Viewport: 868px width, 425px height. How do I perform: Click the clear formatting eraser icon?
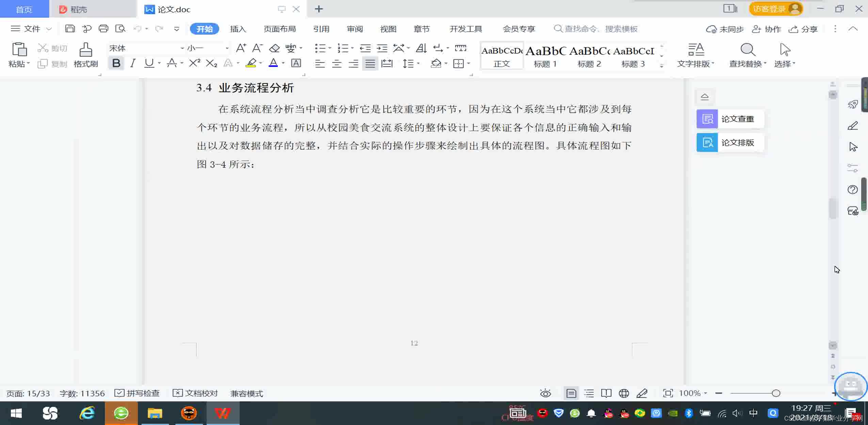click(x=274, y=48)
